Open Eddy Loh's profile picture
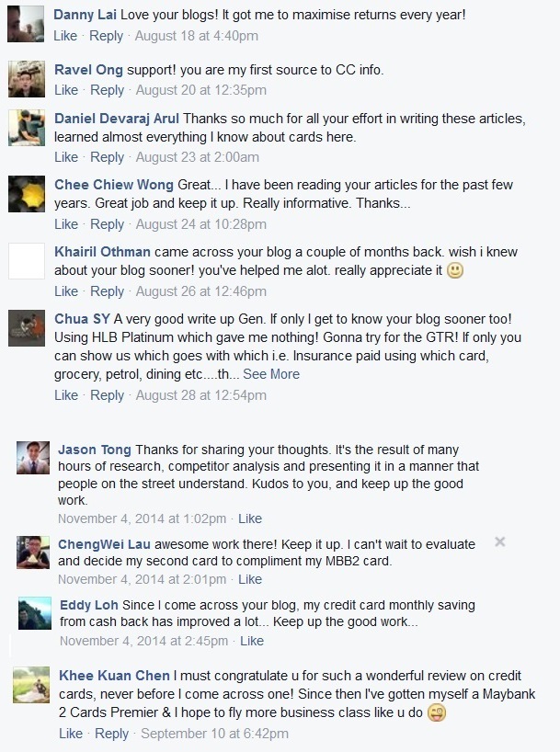 pyautogui.click(x=37, y=612)
